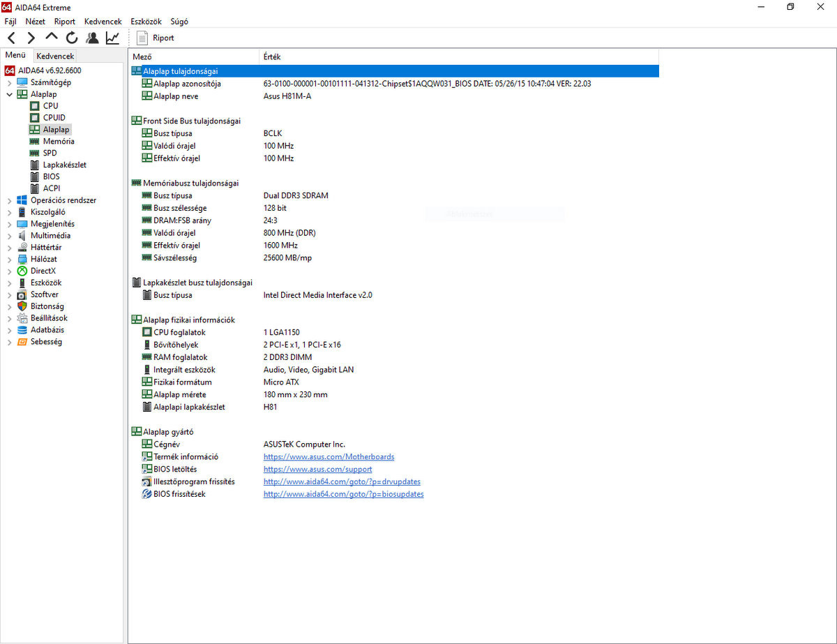The height and width of the screenshot is (644, 837).
Task: Open the biosupdates link
Action: [x=343, y=495]
